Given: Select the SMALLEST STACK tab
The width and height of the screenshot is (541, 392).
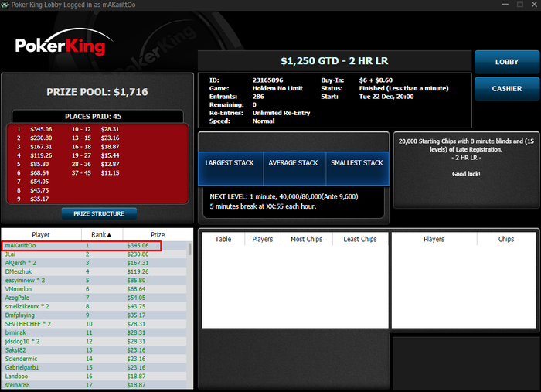Looking at the screenshot, I should pyautogui.click(x=357, y=169).
